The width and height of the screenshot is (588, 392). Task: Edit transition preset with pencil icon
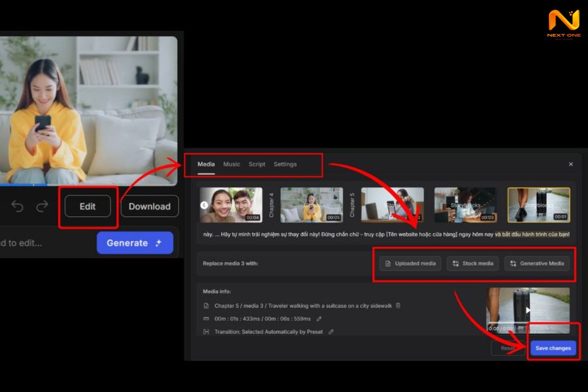pyautogui.click(x=331, y=331)
